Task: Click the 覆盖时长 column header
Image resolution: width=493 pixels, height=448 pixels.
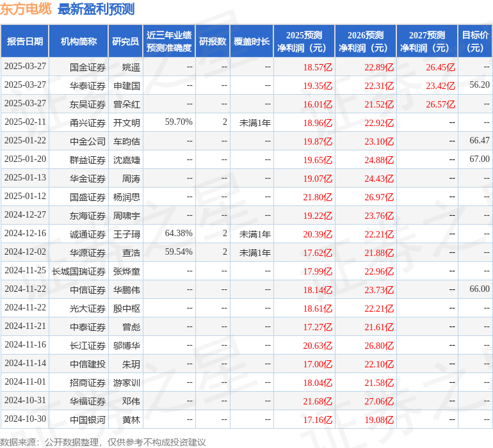Action: pyautogui.click(x=252, y=42)
